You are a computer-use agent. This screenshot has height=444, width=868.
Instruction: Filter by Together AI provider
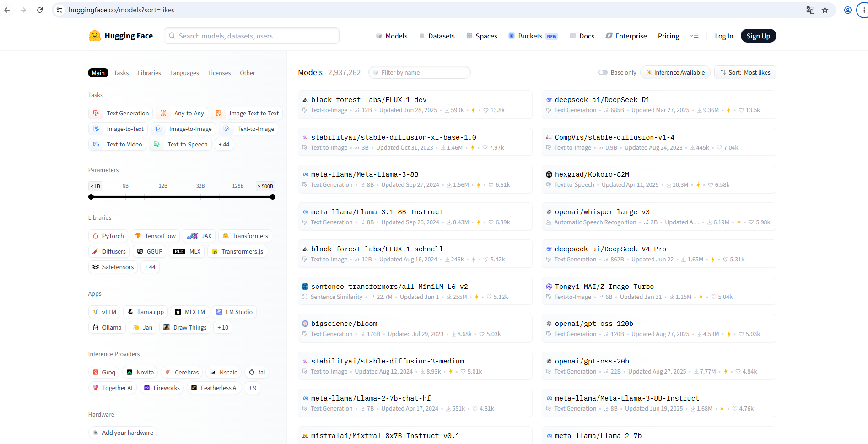point(113,388)
